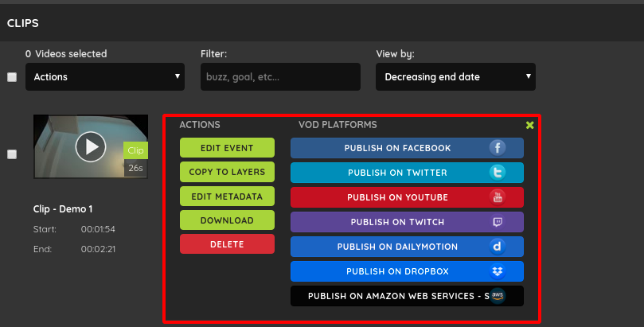Click the green Clip tag on thumbnail

135,150
